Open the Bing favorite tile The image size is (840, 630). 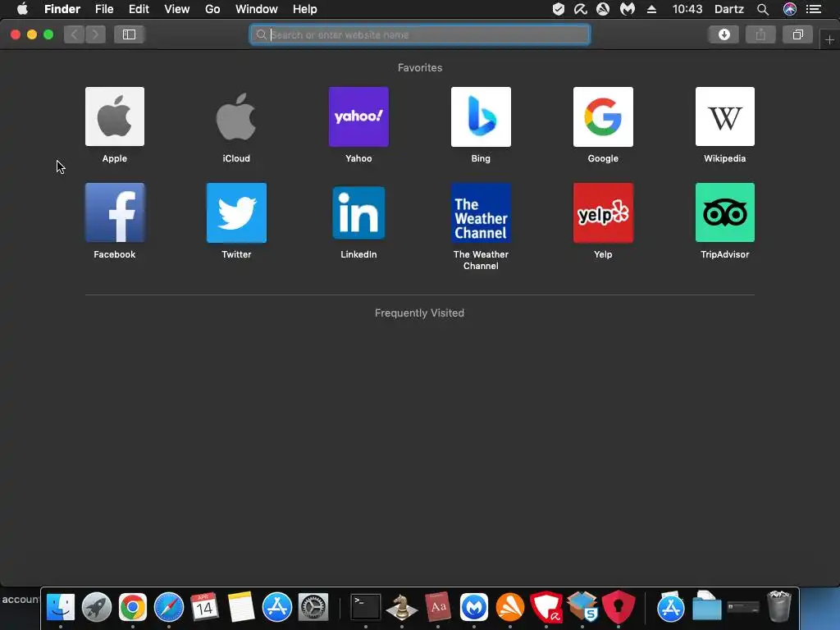pos(481,116)
